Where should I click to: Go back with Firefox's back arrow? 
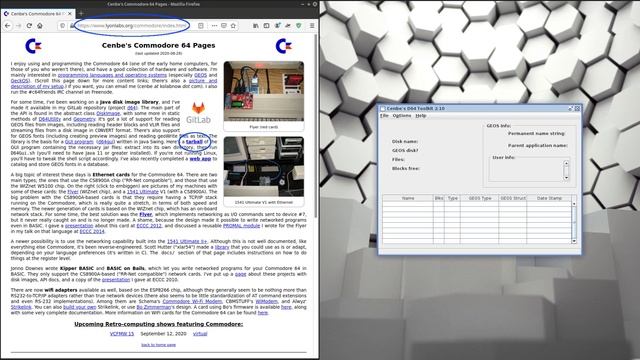pyautogui.click(x=8, y=25)
